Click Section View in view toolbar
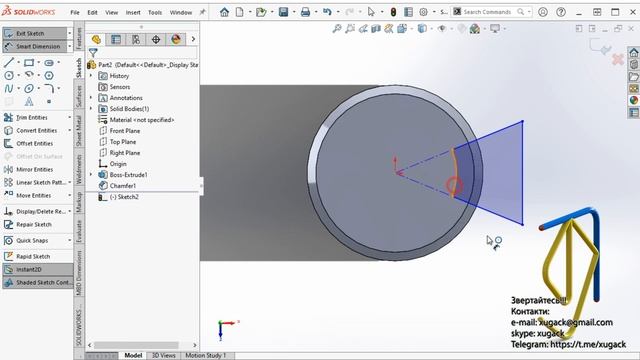The width and height of the screenshot is (640, 360). point(376,29)
